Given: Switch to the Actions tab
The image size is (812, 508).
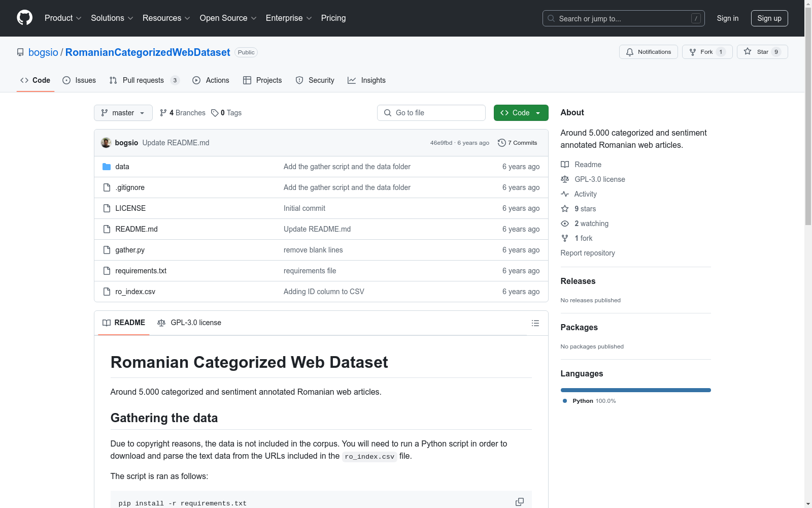Looking at the screenshot, I should [211, 80].
